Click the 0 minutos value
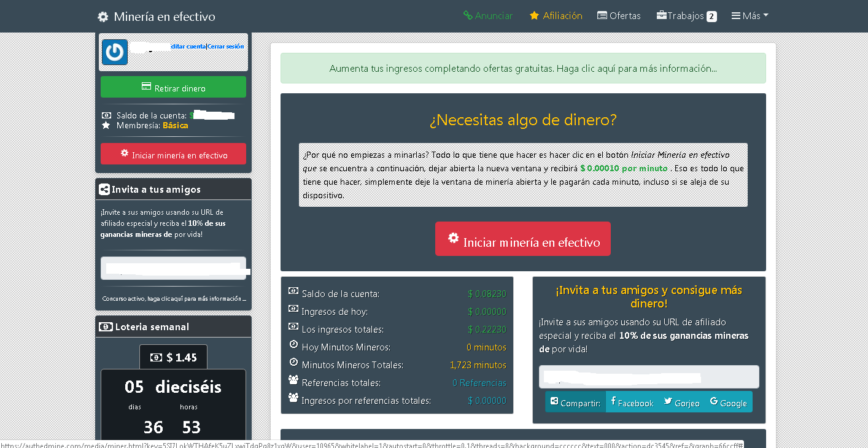This screenshot has width=868, height=448. (486, 347)
